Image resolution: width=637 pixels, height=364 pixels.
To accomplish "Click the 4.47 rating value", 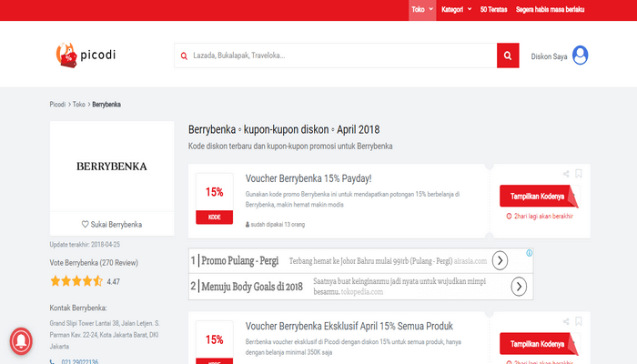I will tap(114, 281).
